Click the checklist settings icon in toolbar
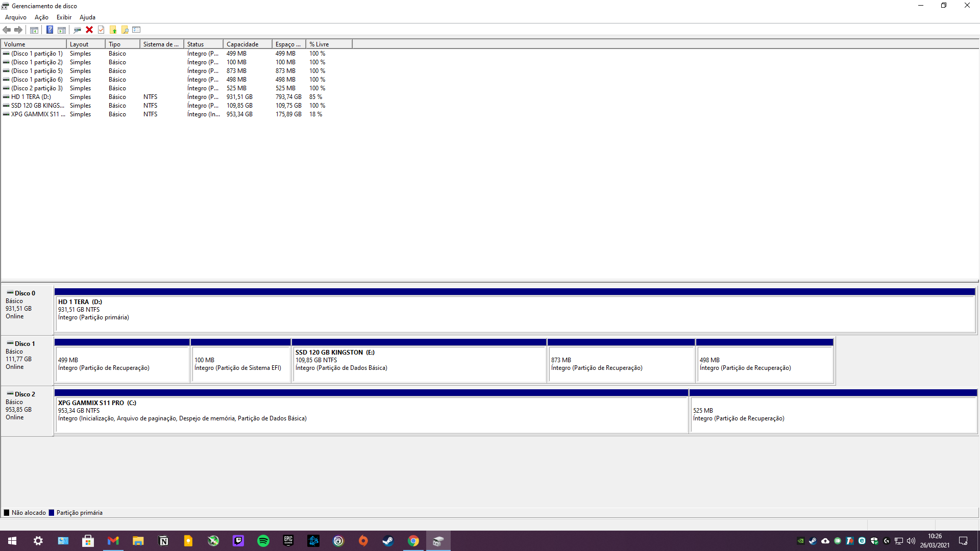This screenshot has width=980, height=551. (x=136, y=30)
